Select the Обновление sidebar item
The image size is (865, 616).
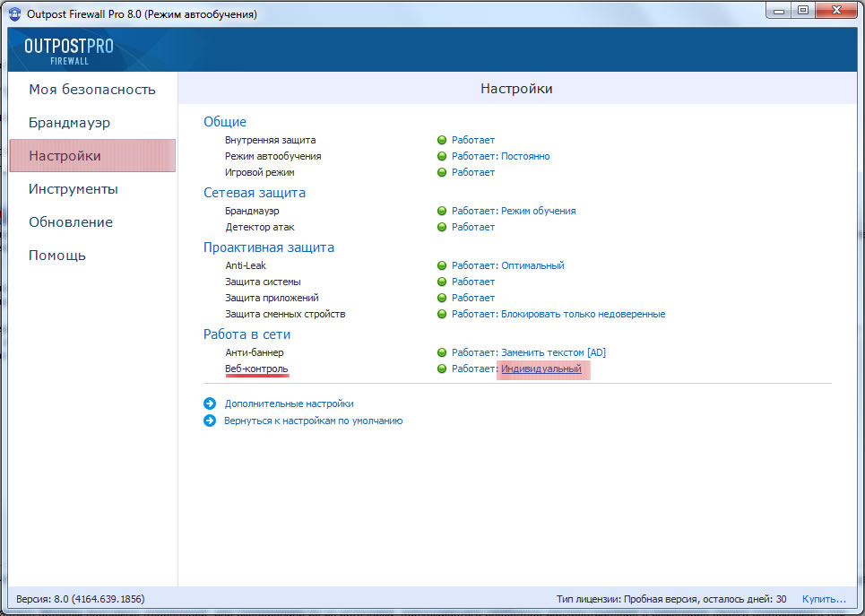click(x=71, y=222)
